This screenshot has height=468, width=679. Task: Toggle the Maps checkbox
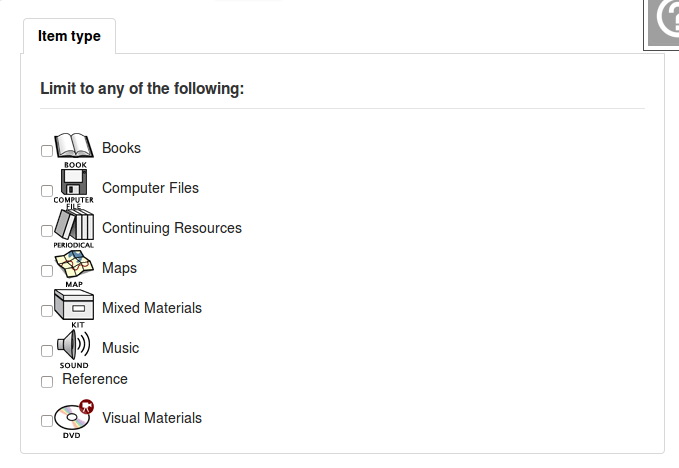46,271
